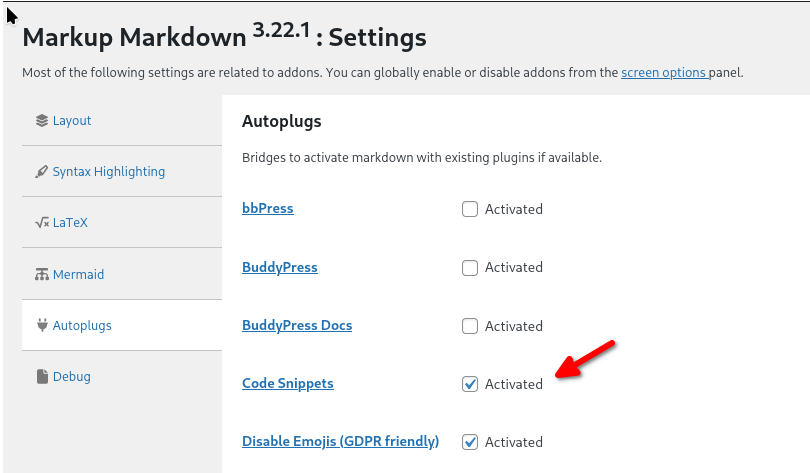
Task: Uncheck the Code Snippets Activated checkbox
Action: [470, 384]
